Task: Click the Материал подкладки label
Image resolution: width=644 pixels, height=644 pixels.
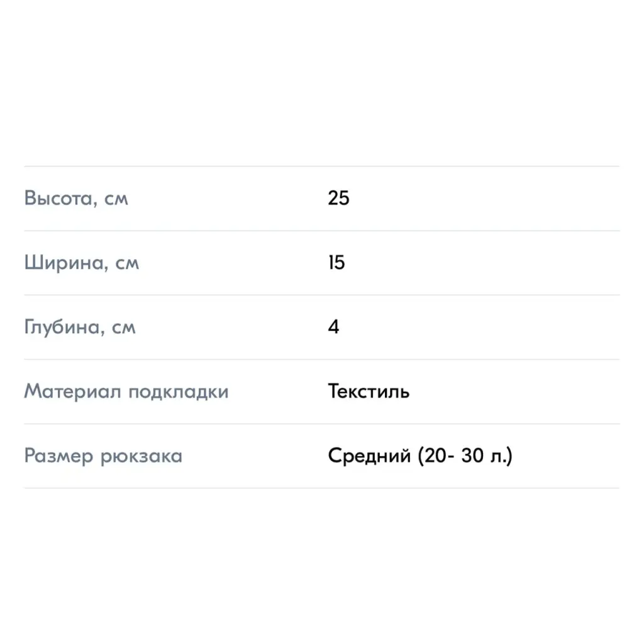Action: 126,391
